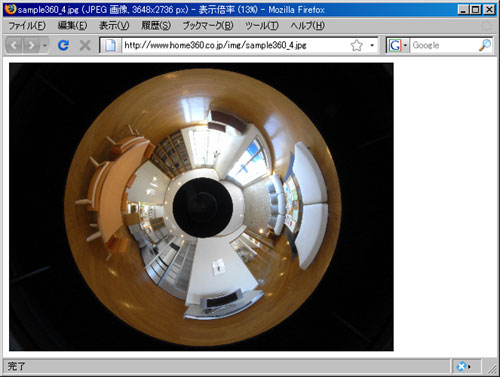This screenshot has height=377, width=500.
Task: Open the 履歴(S) menu
Action: pos(156,26)
